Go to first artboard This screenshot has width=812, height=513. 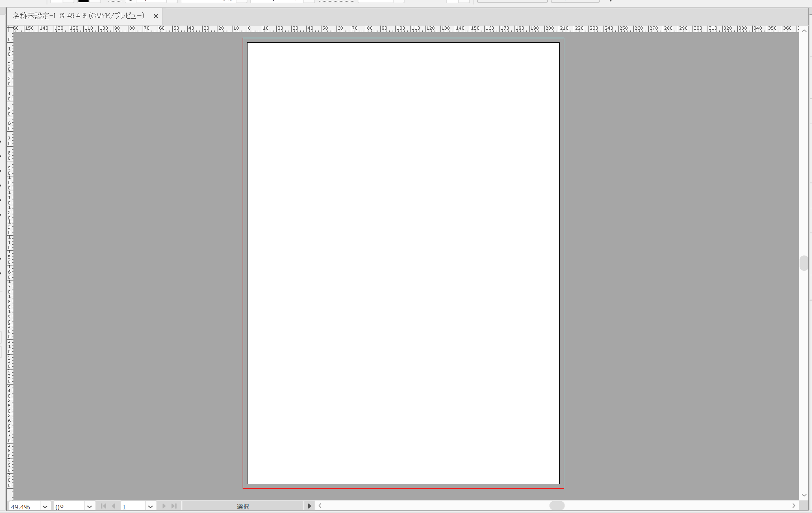[x=103, y=506]
